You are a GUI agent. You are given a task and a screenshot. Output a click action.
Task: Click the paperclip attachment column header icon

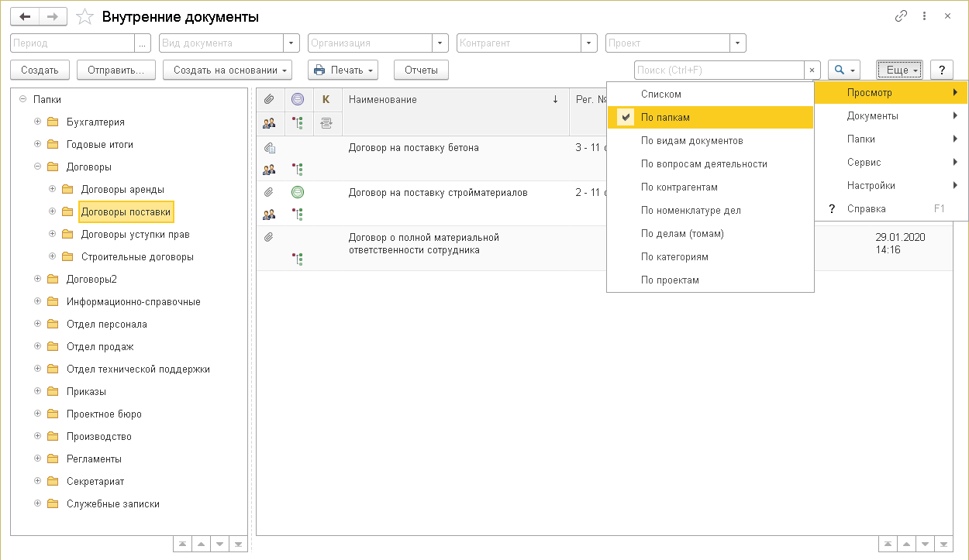[270, 99]
